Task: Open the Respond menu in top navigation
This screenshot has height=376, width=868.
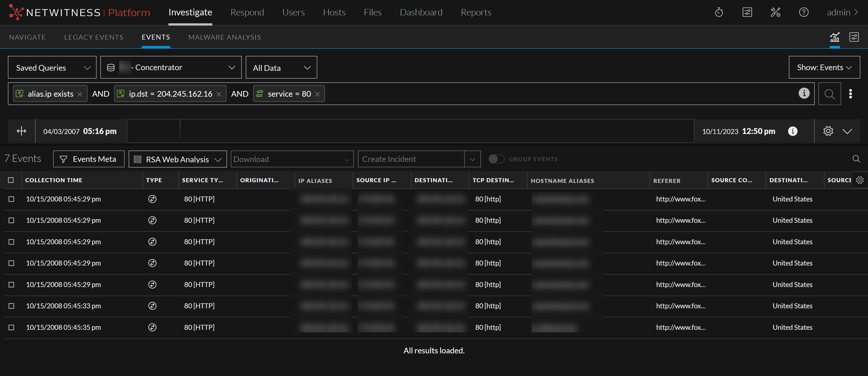Action: [x=247, y=12]
